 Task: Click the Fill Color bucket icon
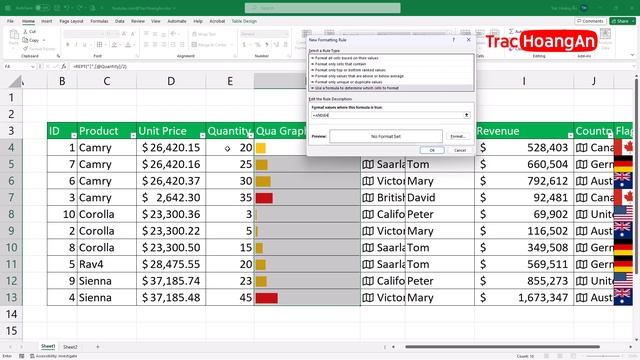pos(115,44)
